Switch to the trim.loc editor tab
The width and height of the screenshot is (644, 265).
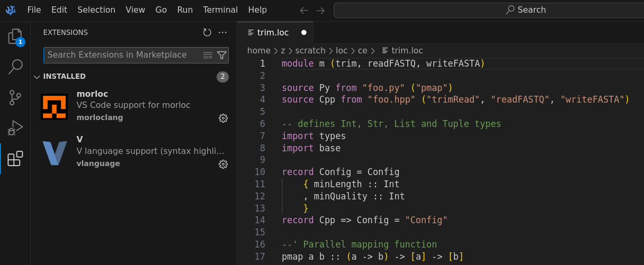275,32
